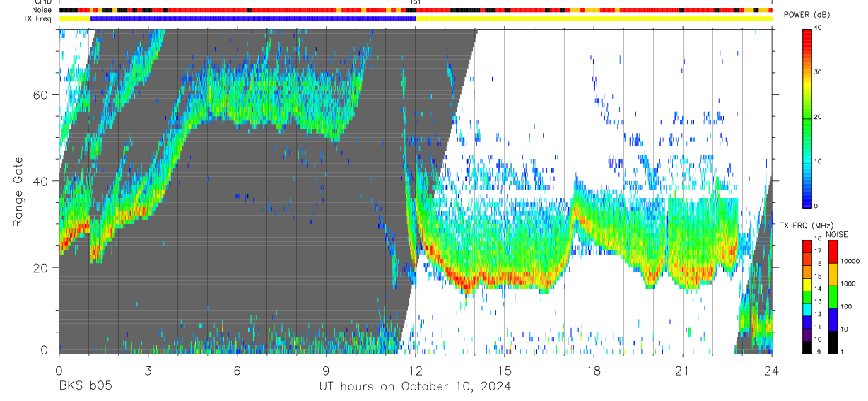Screen dimensions: 868x401
Task: Click the Noise status strip along the top
Action: 416,10
